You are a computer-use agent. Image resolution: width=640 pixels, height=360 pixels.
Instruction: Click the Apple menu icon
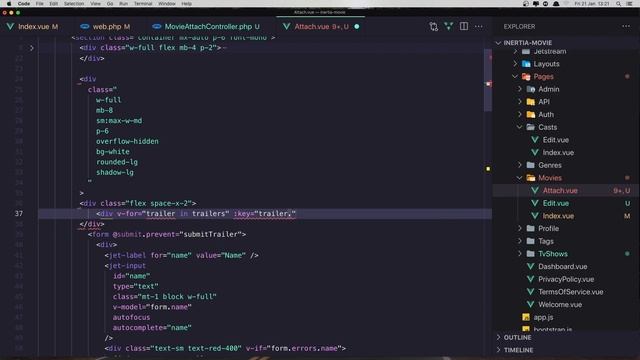[x=9, y=4]
